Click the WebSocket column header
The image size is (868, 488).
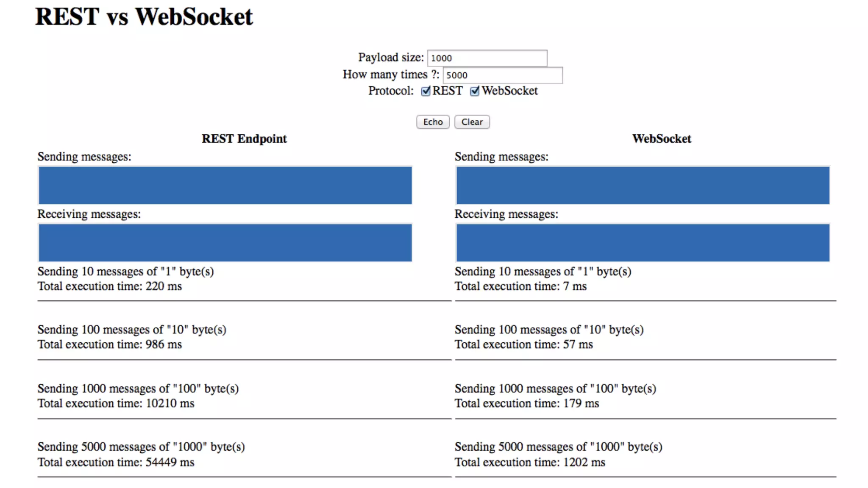pos(662,139)
